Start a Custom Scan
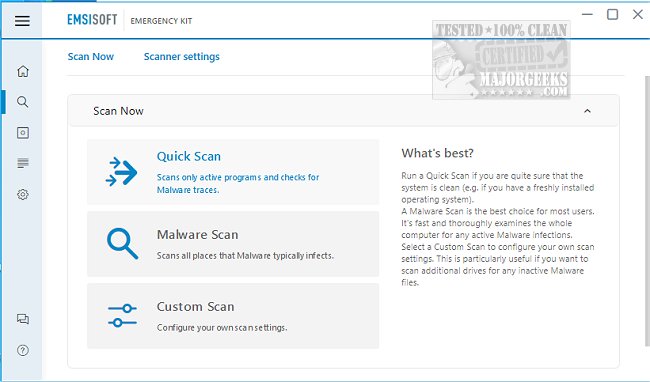The width and height of the screenshot is (650, 382). (233, 316)
